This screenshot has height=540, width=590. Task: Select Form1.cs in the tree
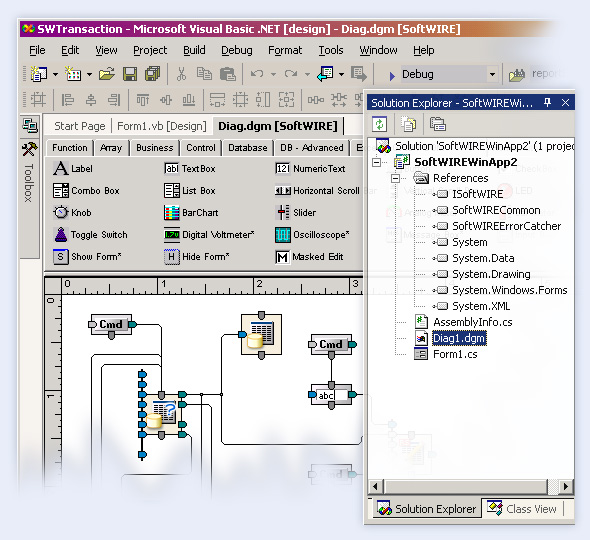click(455, 354)
